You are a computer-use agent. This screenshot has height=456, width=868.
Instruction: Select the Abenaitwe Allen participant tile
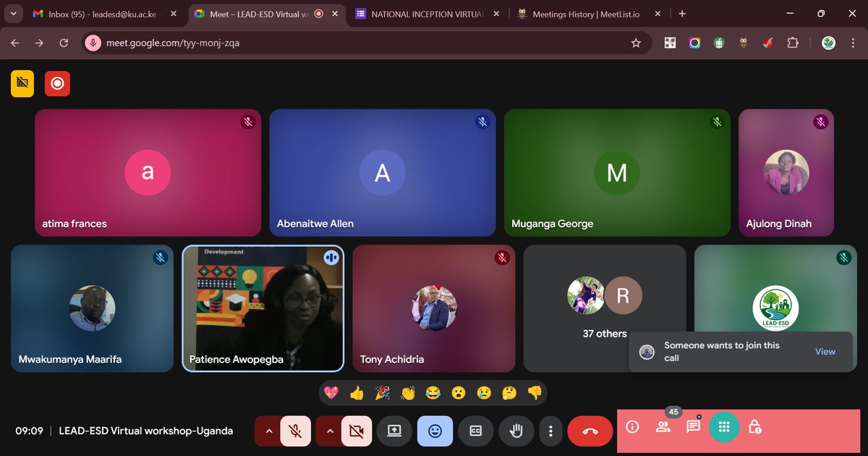[383, 172]
